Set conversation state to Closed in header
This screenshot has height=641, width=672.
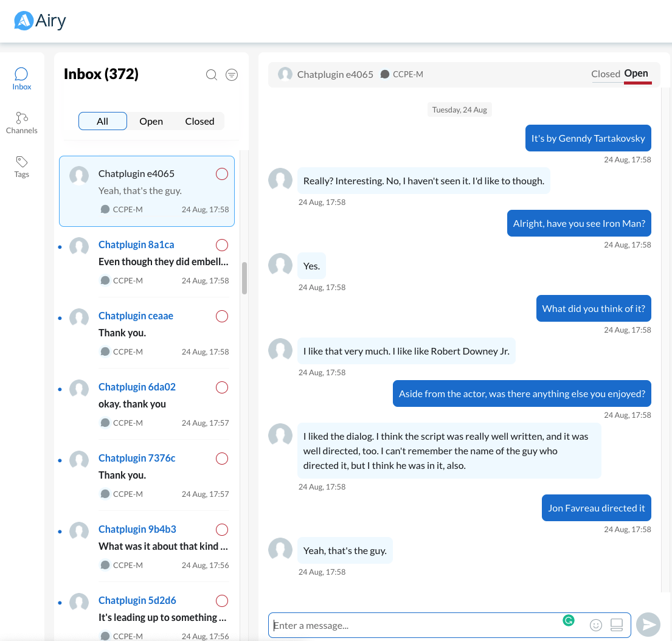point(605,74)
